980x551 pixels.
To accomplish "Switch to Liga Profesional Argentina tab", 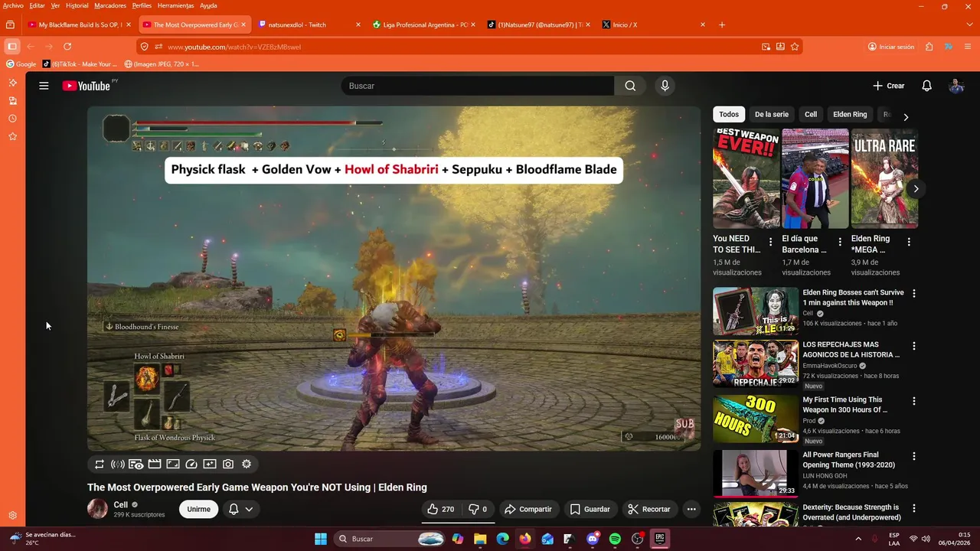I will coord(423,24).
